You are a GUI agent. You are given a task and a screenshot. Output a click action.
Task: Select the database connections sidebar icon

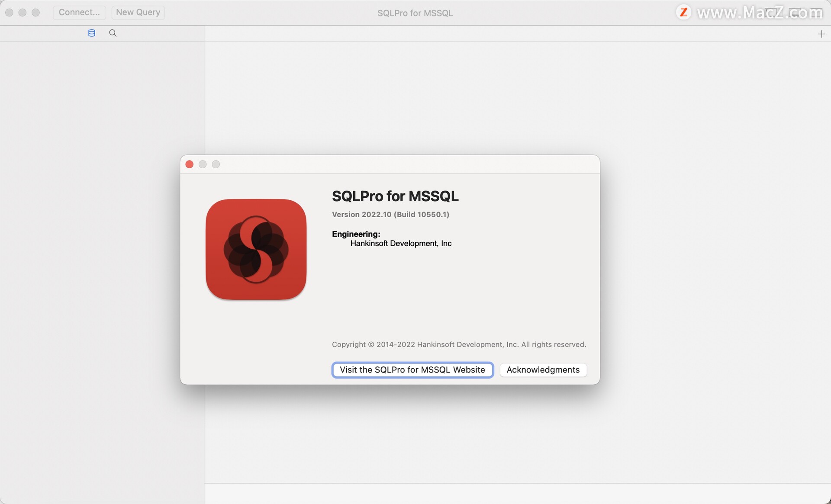[92, 33]
